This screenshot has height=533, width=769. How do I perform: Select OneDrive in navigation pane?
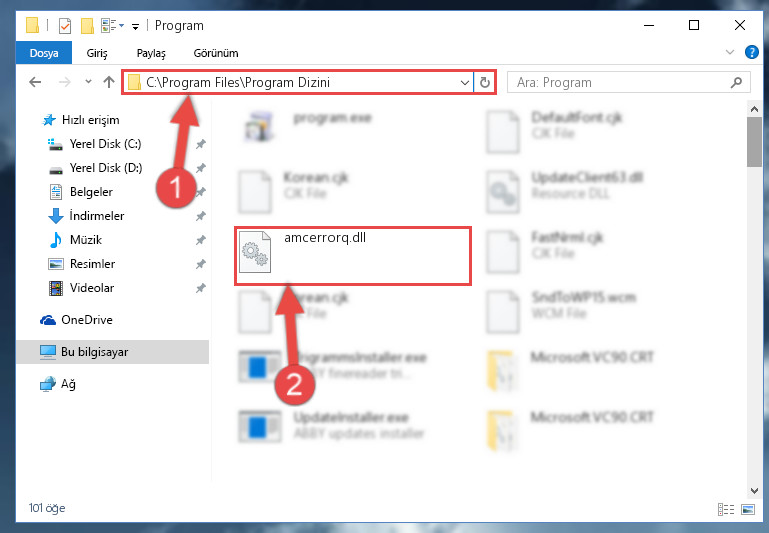point(87,320)
